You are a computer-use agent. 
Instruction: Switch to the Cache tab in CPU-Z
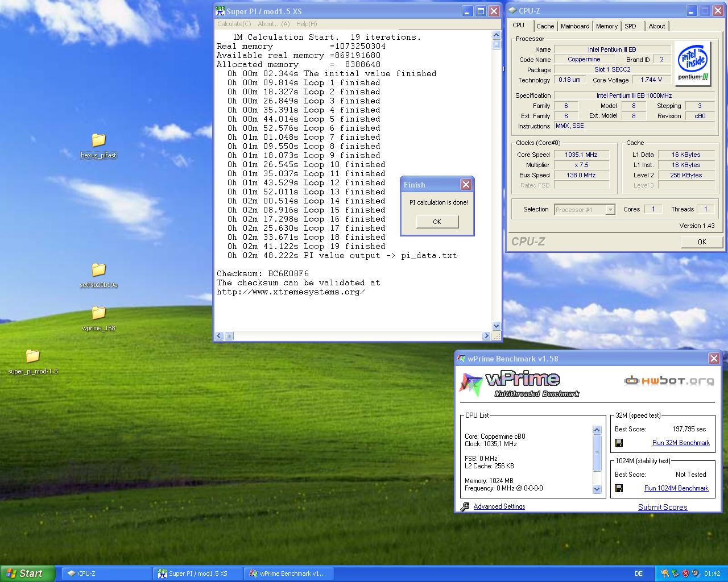click(x=545, y=26)
